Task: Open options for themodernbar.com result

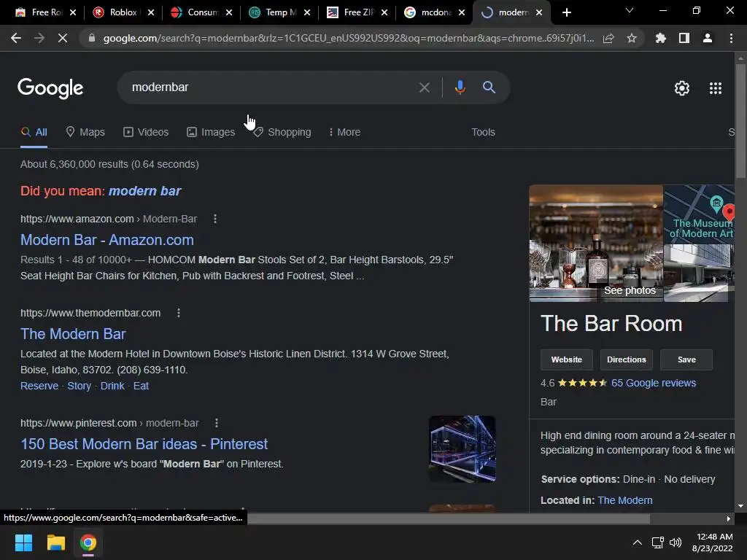Action: click(x=179, y=313)
